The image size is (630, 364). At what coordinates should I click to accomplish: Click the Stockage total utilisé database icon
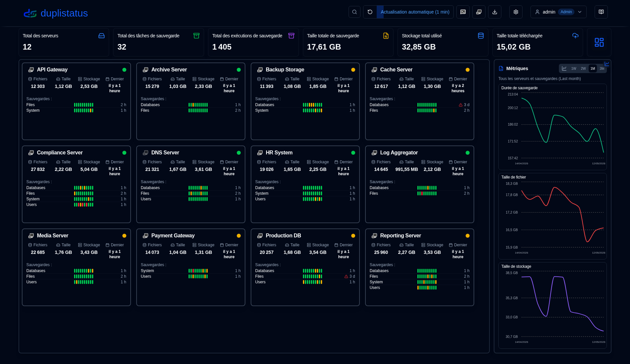(481, 36)
